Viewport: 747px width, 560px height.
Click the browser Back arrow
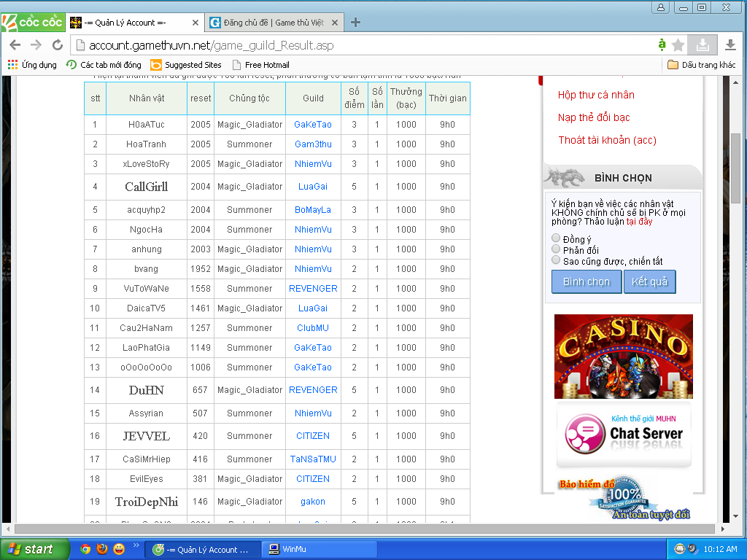point(15,44)
